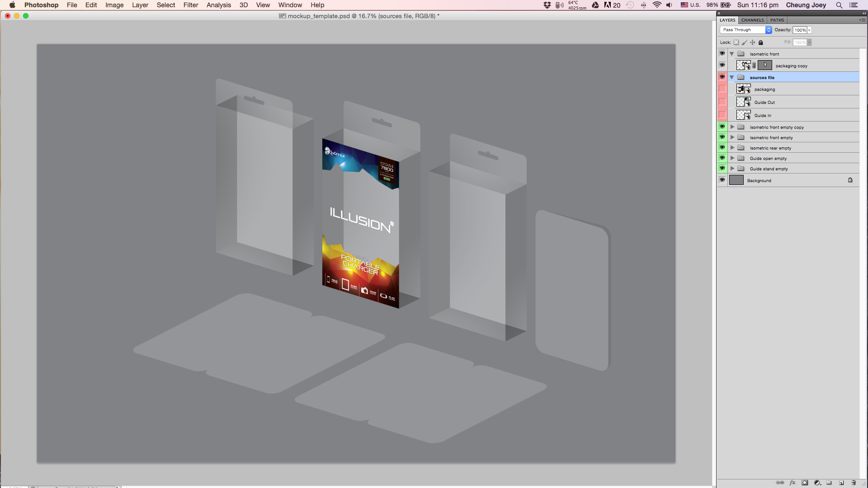Expand Isometric front empty group

(x=732, y=137)
